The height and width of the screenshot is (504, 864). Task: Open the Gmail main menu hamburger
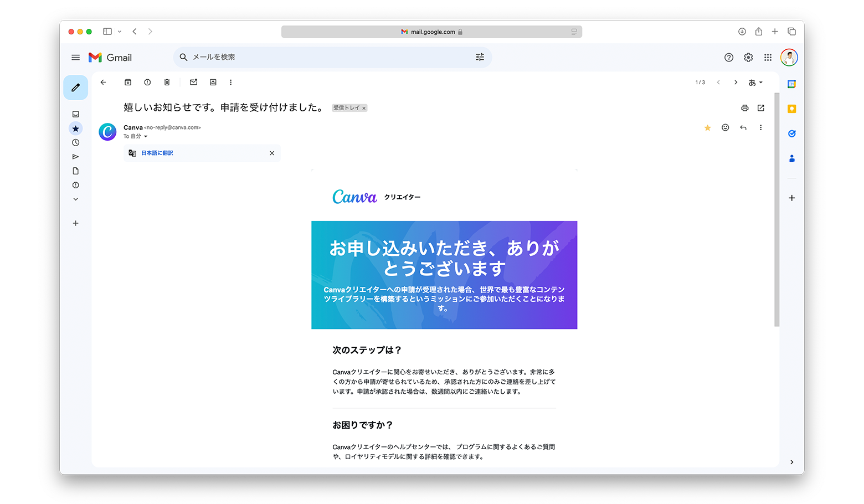[76, 58]
